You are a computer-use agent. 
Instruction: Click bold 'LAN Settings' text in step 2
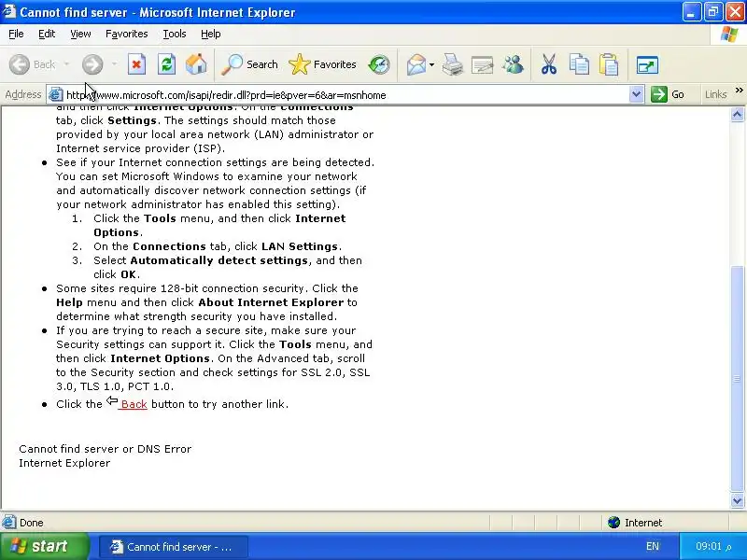tap(300, 246)
